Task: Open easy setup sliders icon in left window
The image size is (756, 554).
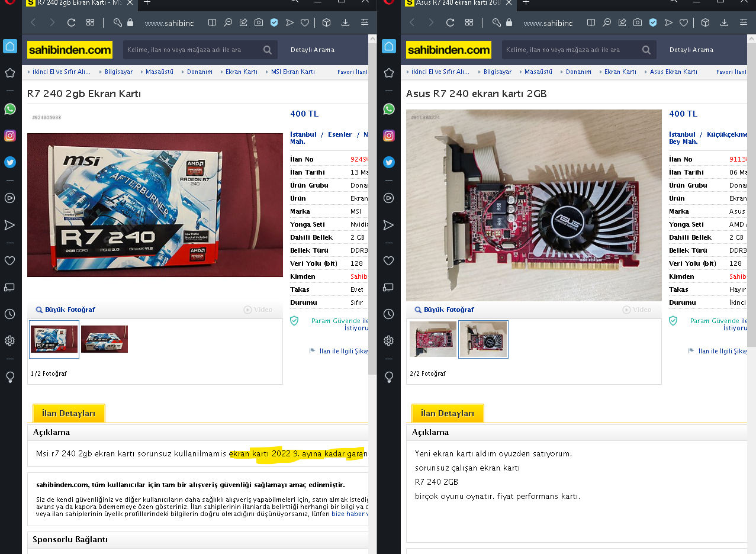Action: click(364, 22)
